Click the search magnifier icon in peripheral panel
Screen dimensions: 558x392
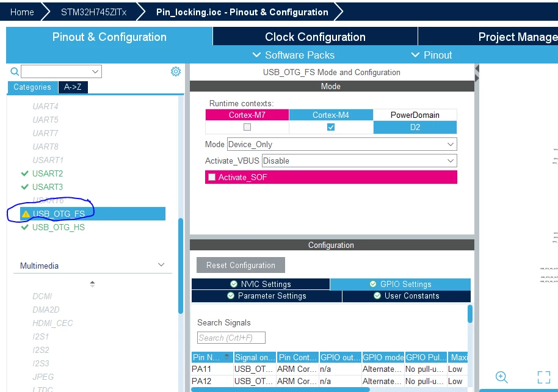(15, 71)
